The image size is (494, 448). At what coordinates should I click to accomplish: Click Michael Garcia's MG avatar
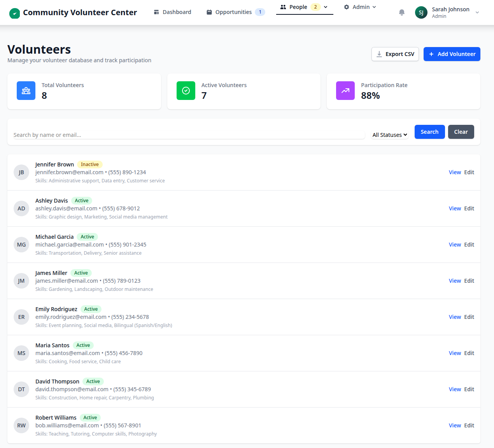click(x=21, y=244)
